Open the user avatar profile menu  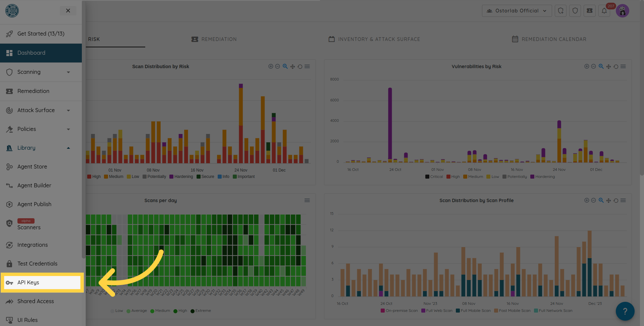click(623, 11)
